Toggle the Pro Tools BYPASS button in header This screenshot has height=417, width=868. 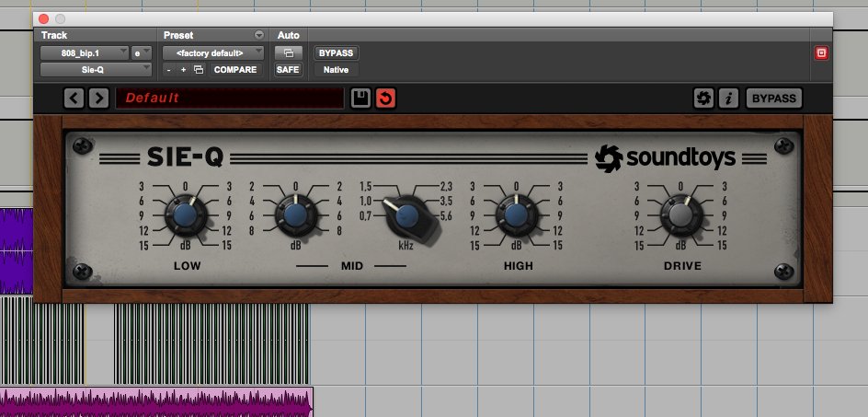(336, 53)
